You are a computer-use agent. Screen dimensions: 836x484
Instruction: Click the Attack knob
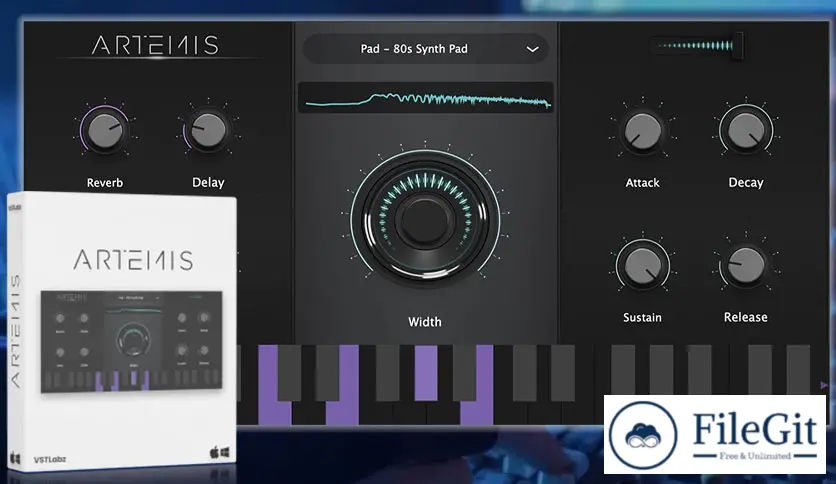642,130
